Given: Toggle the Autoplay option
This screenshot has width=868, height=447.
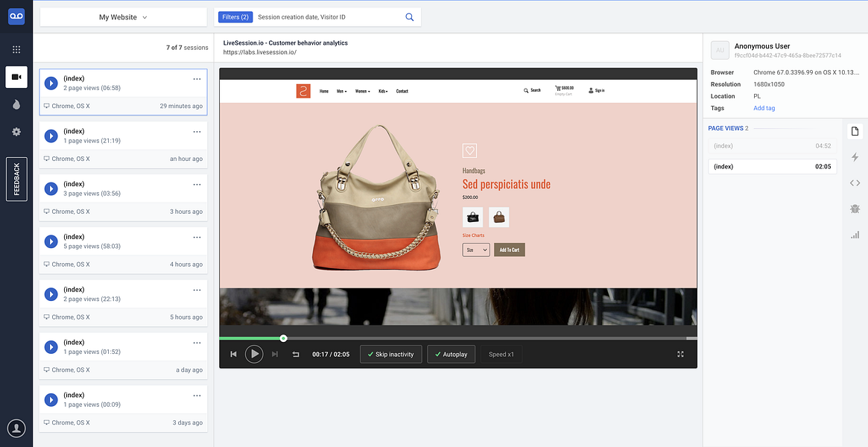Looking at the screenshot, I should coord(452,354).
